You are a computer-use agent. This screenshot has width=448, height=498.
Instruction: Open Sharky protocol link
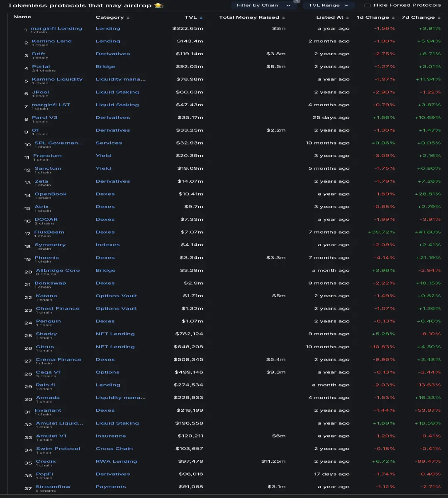[x=46, y=334]
